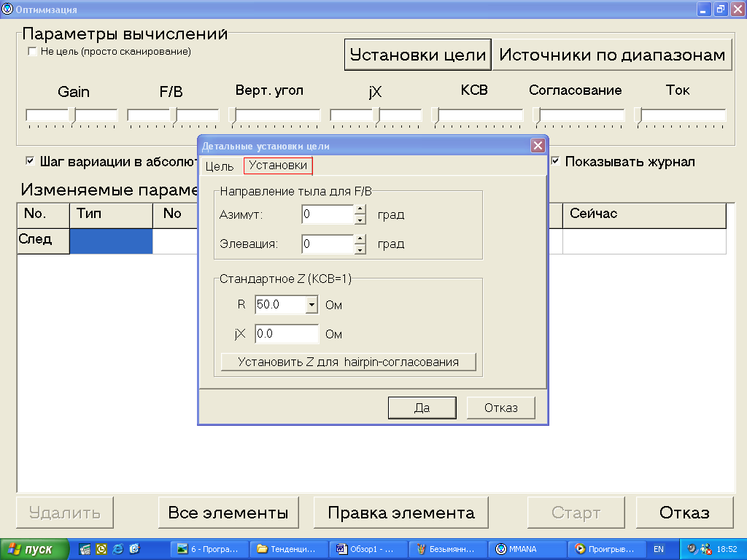Increase the Элевация value with the up arrow

click(x=360, y=238)
